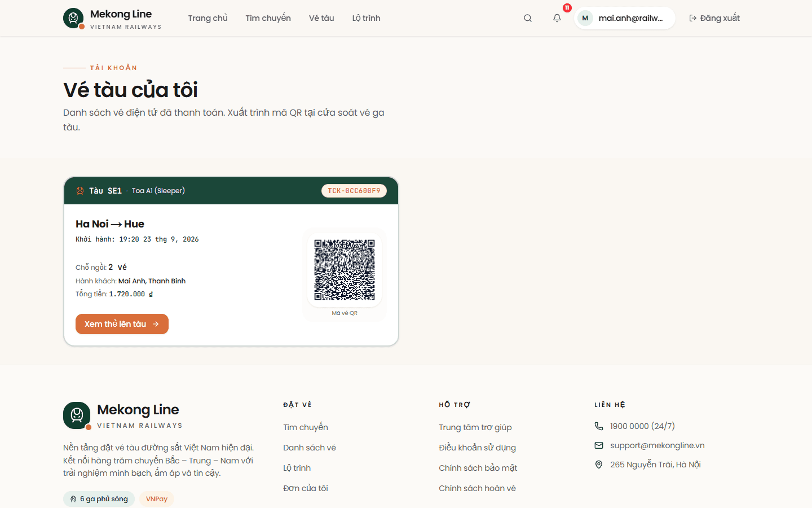Click the Xem thẻ lên tàu button

pyautogui.click(x=122, y=324)
